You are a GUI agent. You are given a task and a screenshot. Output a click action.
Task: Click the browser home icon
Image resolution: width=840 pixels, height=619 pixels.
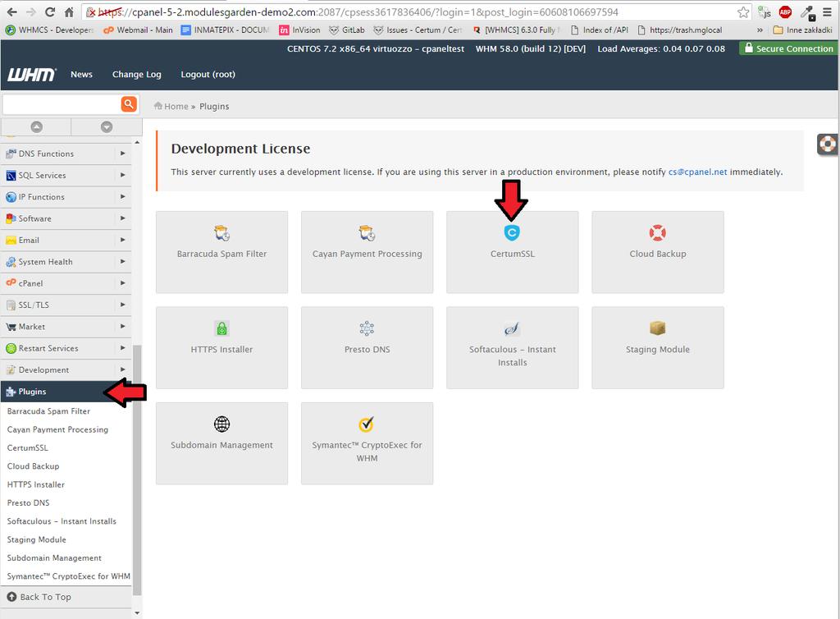click(69, 11)
